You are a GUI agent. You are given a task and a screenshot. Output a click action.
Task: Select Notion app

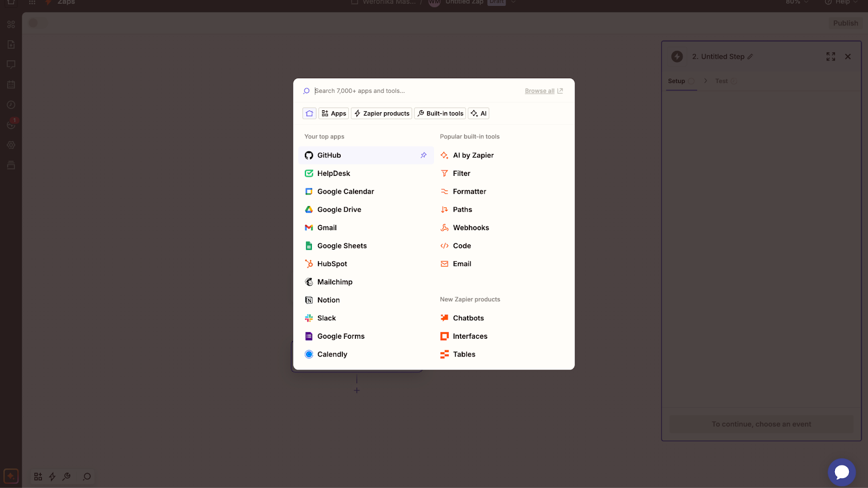tap(366, 300)
